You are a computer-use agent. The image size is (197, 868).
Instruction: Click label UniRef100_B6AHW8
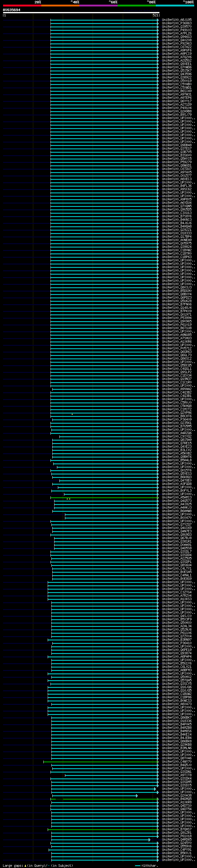click(x=177, y=511)
